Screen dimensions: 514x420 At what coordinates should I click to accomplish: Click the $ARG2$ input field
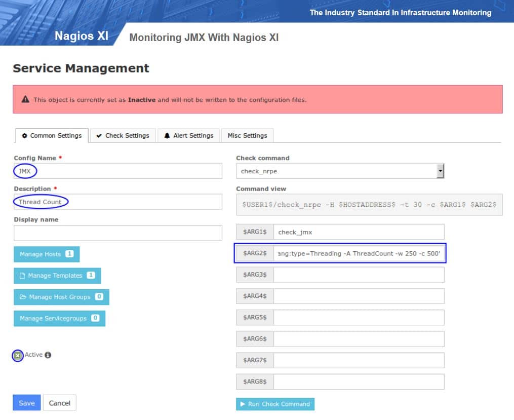359,253
